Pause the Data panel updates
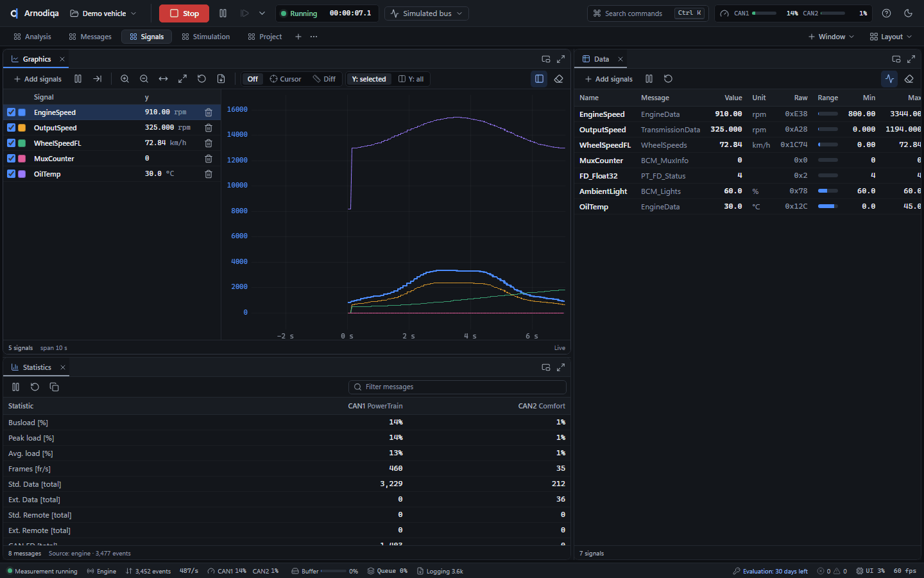The image size is (924, 578). click(649, 79)
